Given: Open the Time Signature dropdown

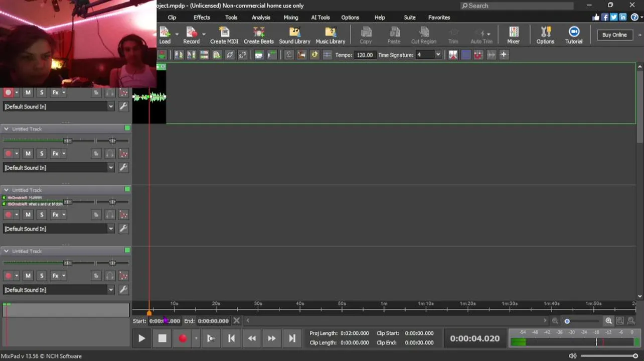Looking at the screenshot, I should 438,55.
